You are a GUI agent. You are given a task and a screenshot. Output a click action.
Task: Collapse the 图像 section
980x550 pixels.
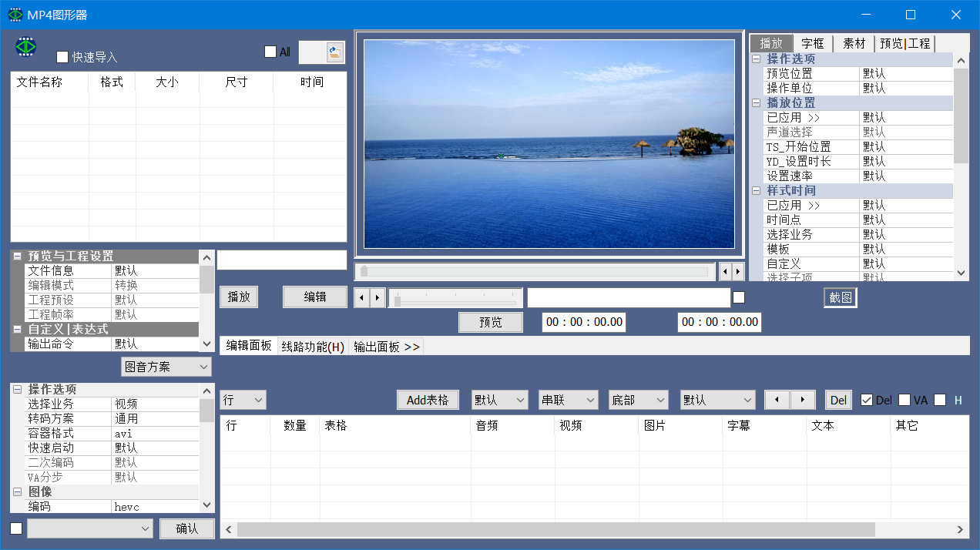pos(17,492)
